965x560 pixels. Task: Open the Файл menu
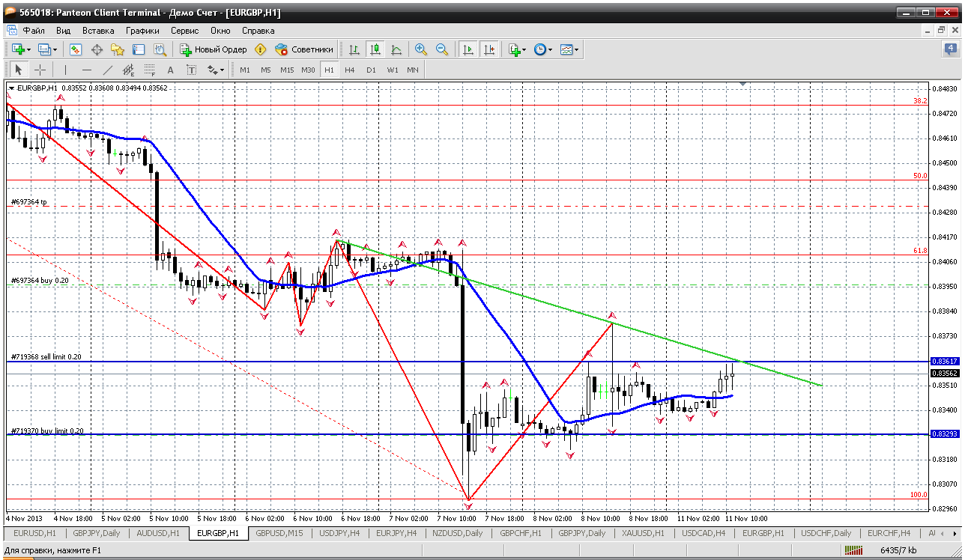click(x=34, y=31)
